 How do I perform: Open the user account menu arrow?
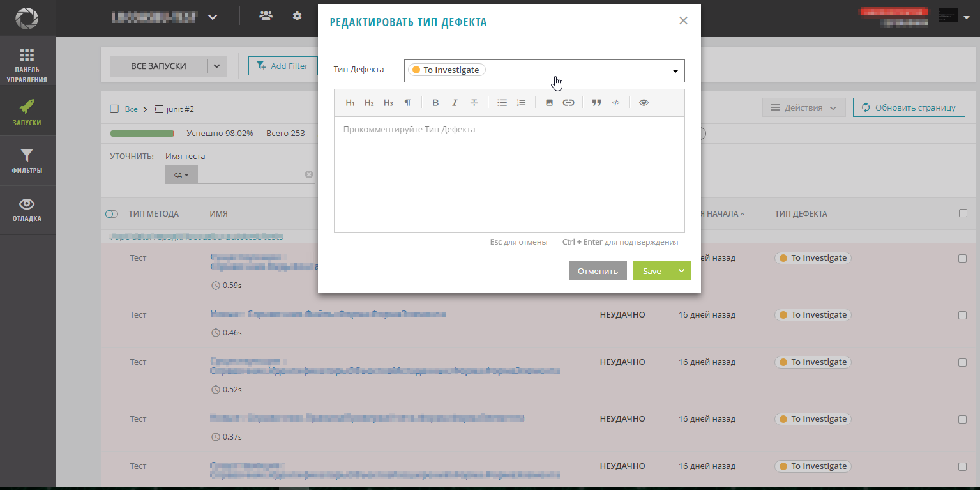967,18
